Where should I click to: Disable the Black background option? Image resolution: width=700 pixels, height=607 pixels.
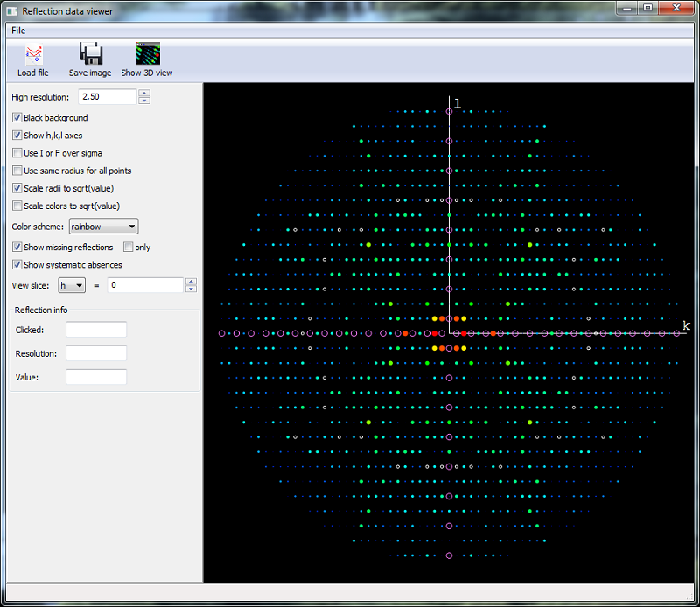[17, 117]
